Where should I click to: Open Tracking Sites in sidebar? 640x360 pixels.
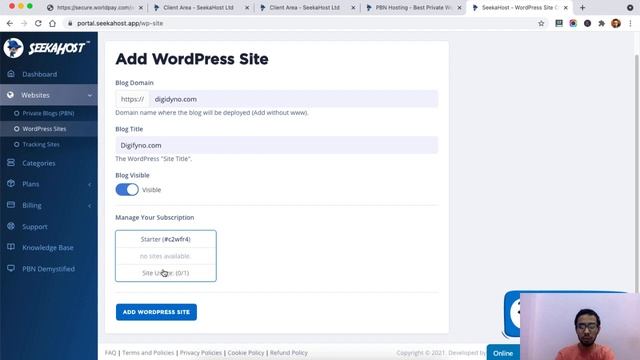pos(41,144)
